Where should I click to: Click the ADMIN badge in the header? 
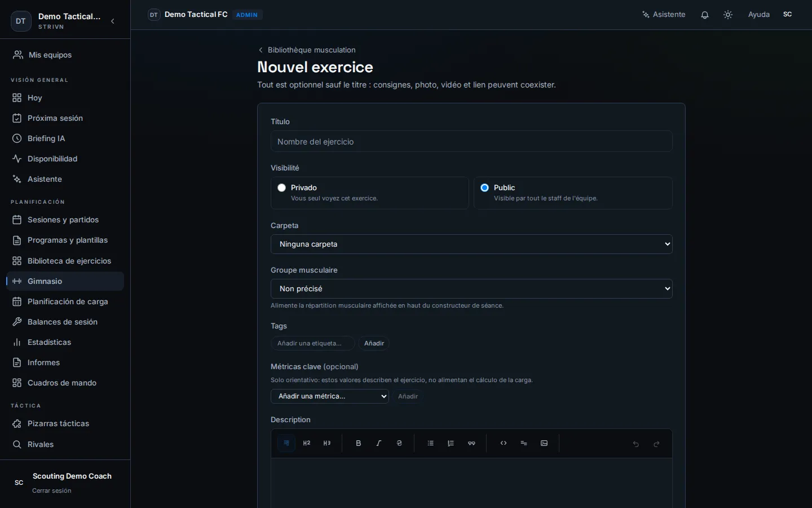point(247,15)
